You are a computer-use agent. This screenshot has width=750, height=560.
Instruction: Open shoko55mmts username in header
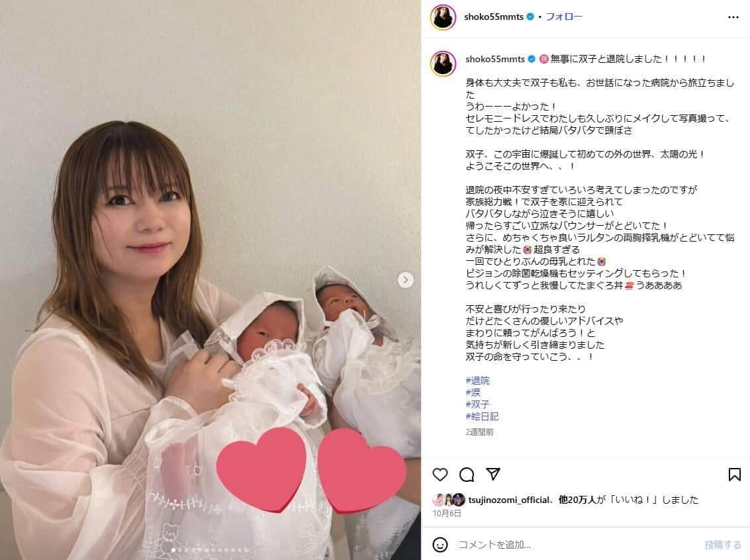(494, 17)
